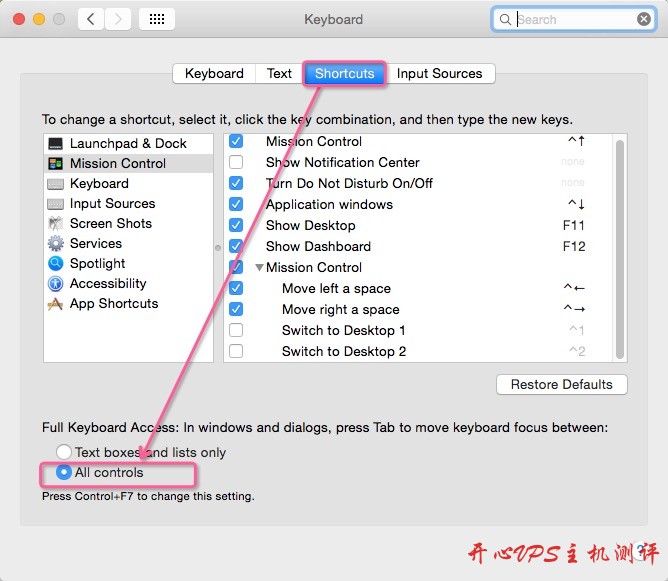Select Text boxes and lists only radio

(63, 452)
